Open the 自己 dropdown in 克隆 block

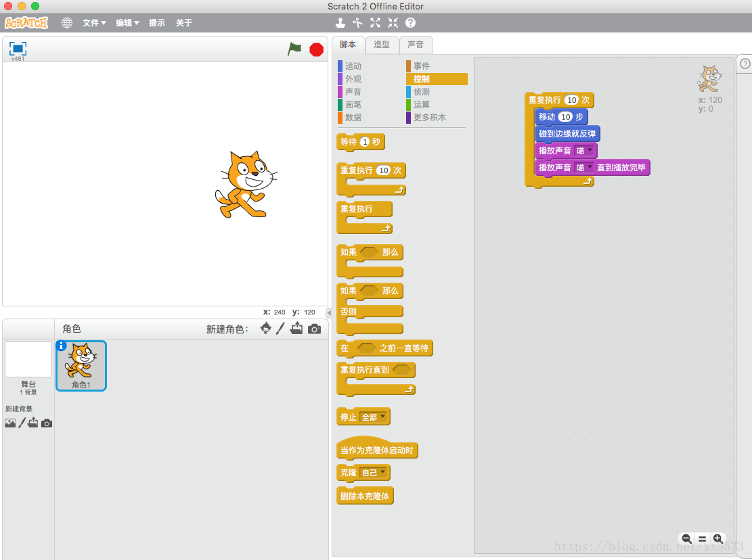click(374, 473)
